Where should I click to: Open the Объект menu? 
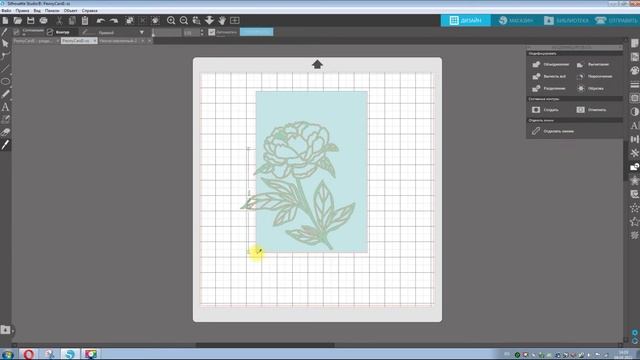click(71, 11)
